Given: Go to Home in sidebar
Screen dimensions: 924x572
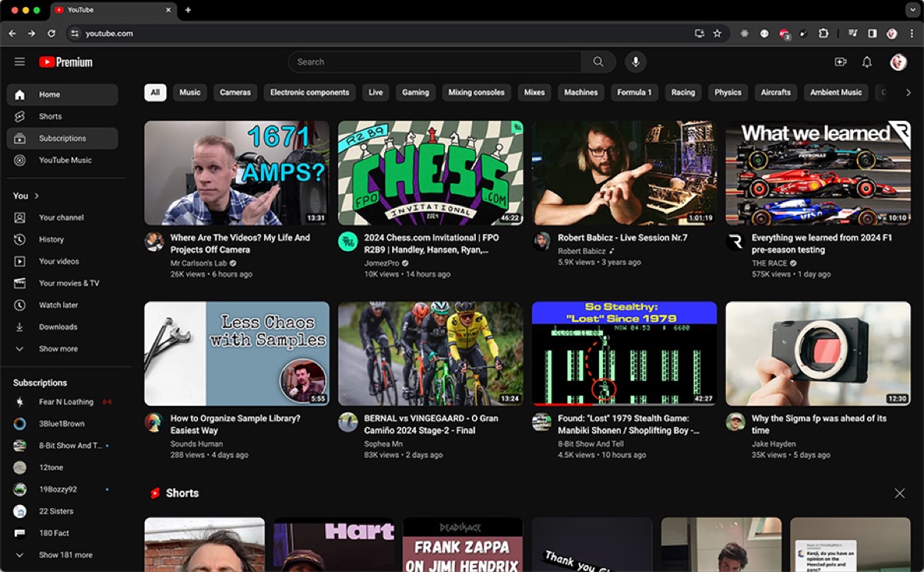Looking at the screenshot, I should [62, 95].
